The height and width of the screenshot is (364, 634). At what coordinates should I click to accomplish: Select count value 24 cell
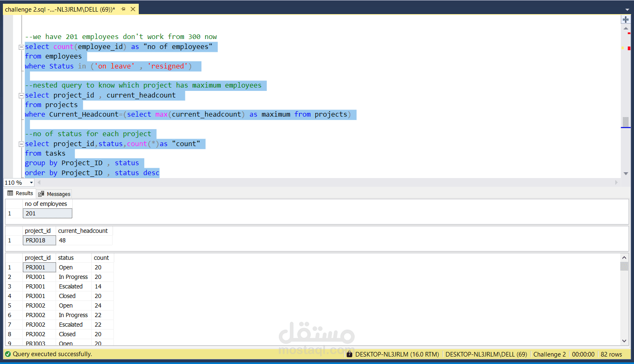tap(103, 305)
